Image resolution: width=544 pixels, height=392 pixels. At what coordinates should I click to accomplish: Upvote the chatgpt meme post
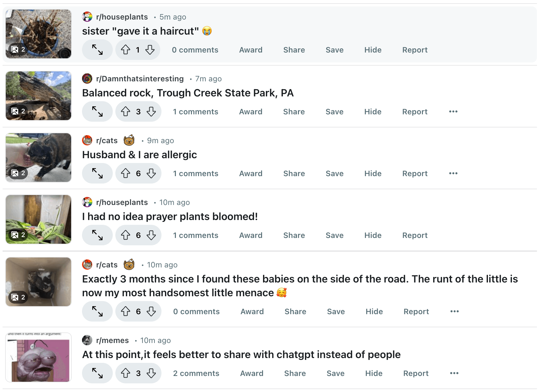click(x=126, y=373)
